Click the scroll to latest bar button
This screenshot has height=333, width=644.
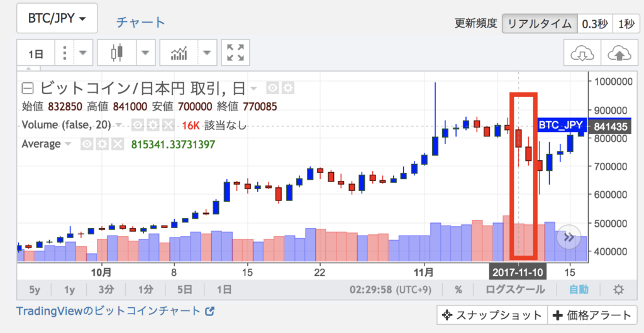click(569, 237)
